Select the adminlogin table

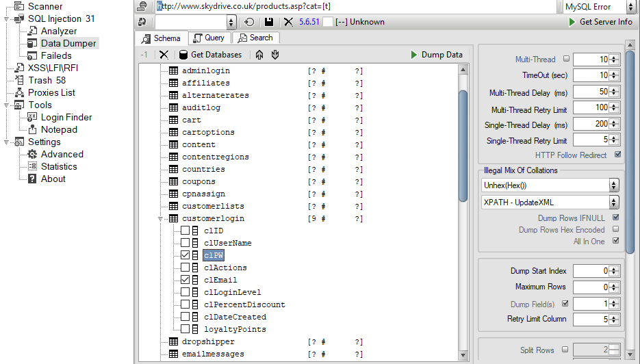(206, 70)
